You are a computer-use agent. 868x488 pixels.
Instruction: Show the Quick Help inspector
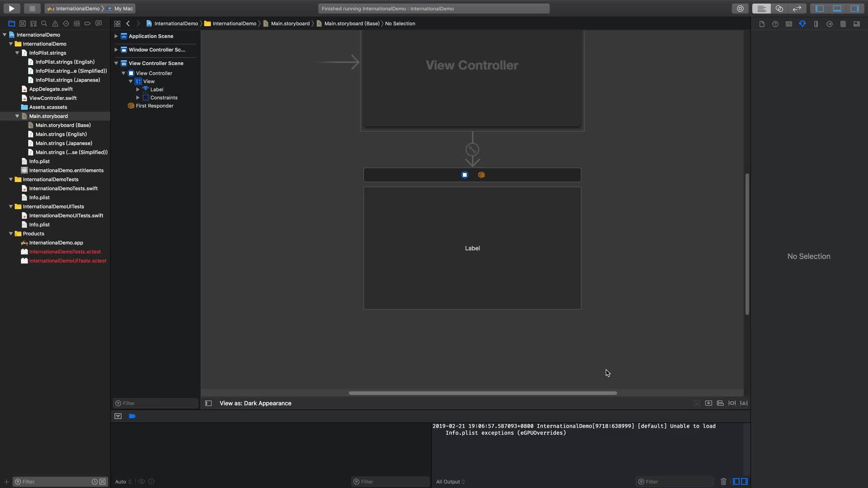[x=775, y=24]
